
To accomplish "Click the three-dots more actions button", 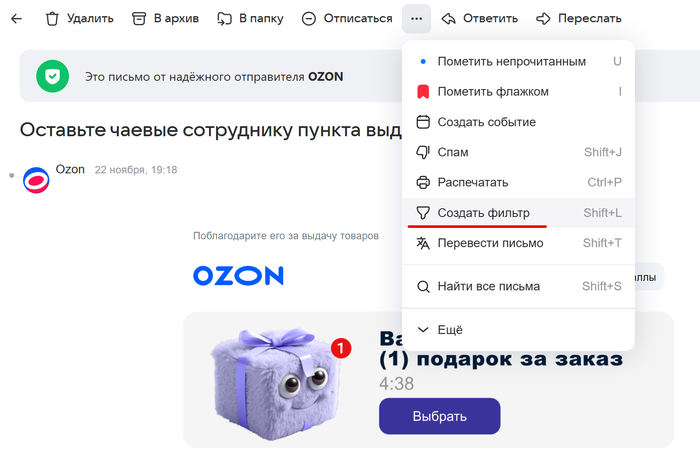I will [417, 18].
